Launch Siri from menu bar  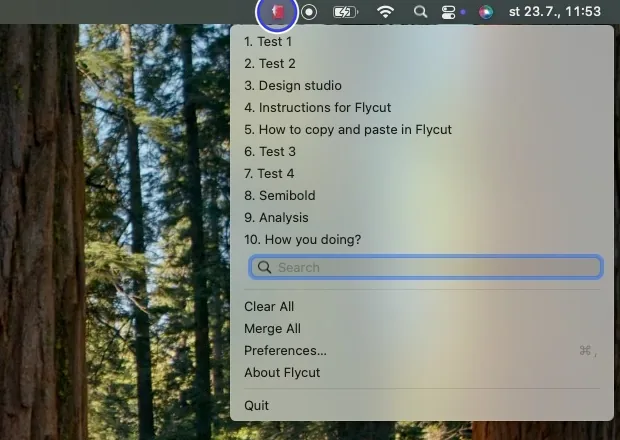pos(486,12)
